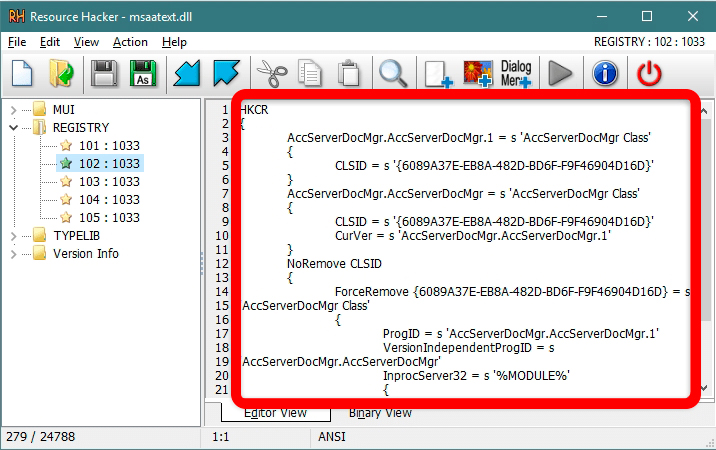The image size is (716, 450).
Task: Click the Copy pages icon
Action: [310, 73]
